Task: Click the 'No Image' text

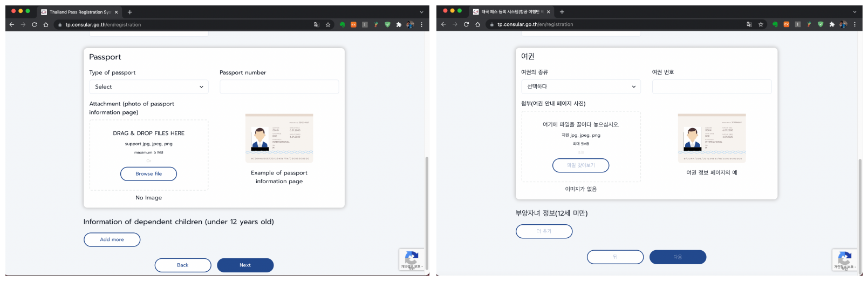Action: (149, 198)
